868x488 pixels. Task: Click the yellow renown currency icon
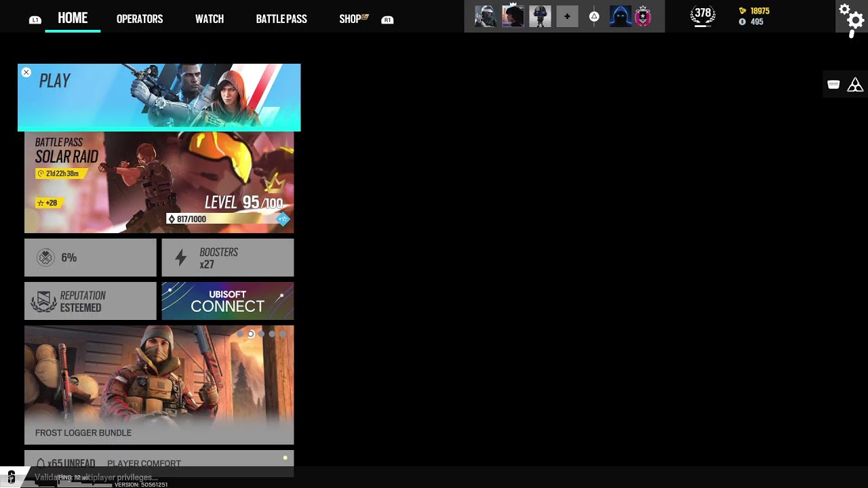tap(743, 11)
